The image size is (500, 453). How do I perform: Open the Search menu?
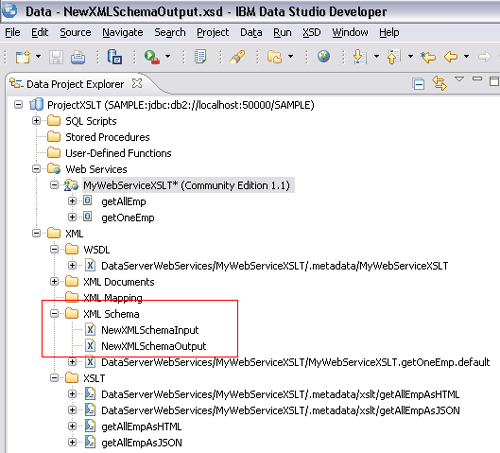(x=170, y=32)
